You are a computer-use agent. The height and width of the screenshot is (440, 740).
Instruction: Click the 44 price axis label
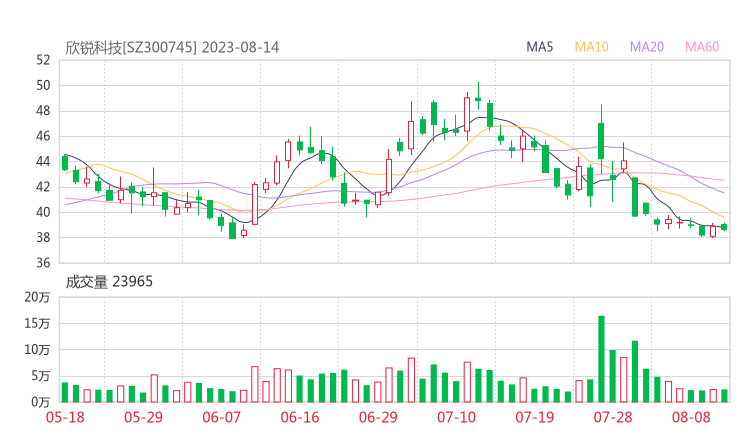coord(43,161)
